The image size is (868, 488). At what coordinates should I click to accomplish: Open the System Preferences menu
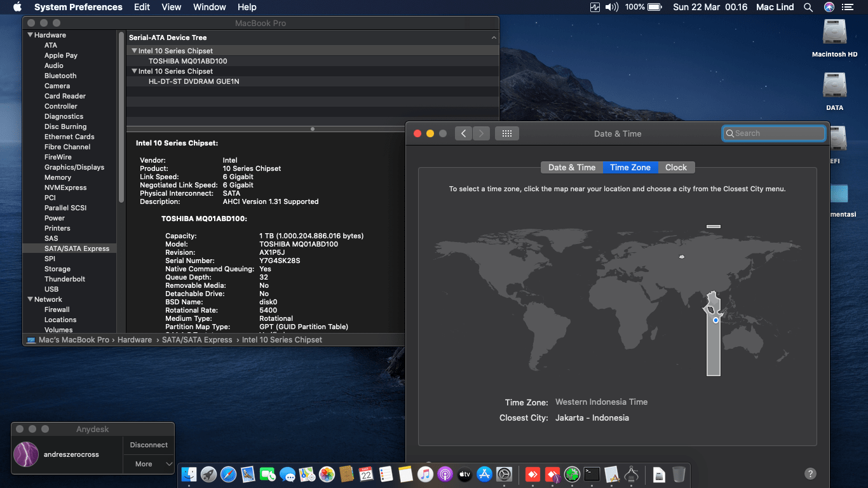78,7
